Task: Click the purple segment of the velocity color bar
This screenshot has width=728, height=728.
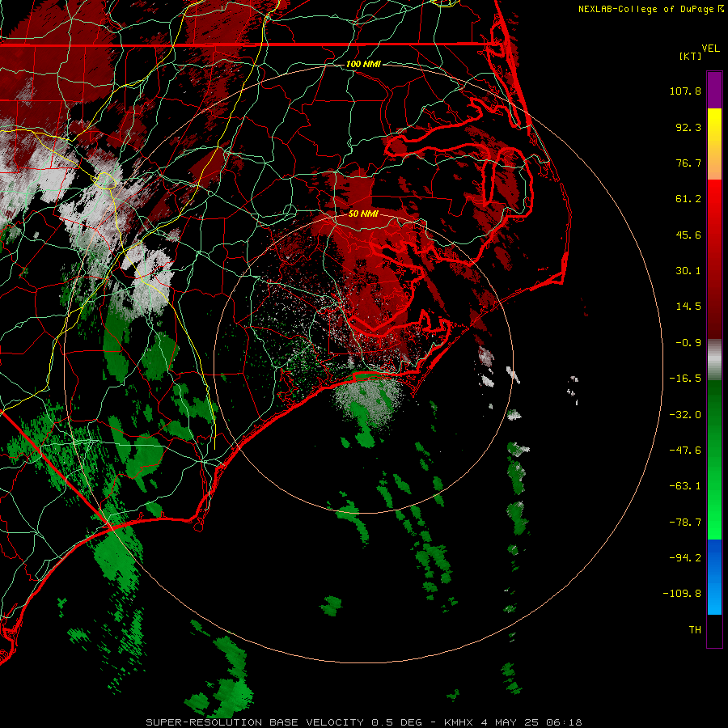Action: click(714, 90)
